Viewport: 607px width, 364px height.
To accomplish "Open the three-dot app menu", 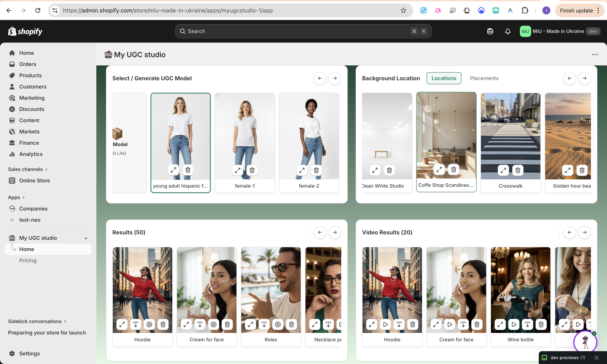I will 595,55.
